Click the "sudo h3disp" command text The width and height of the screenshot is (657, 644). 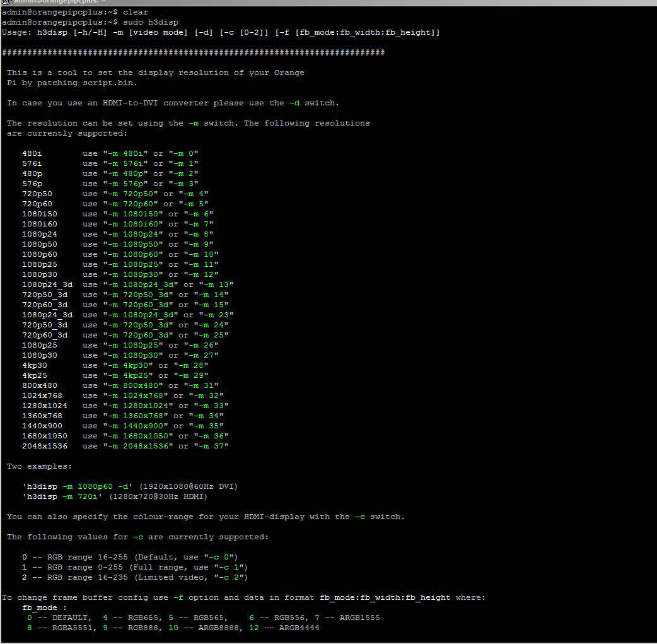(151, 22)
